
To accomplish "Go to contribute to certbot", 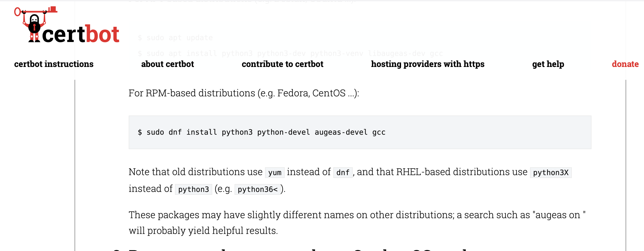I will click(x=283, y=64).
